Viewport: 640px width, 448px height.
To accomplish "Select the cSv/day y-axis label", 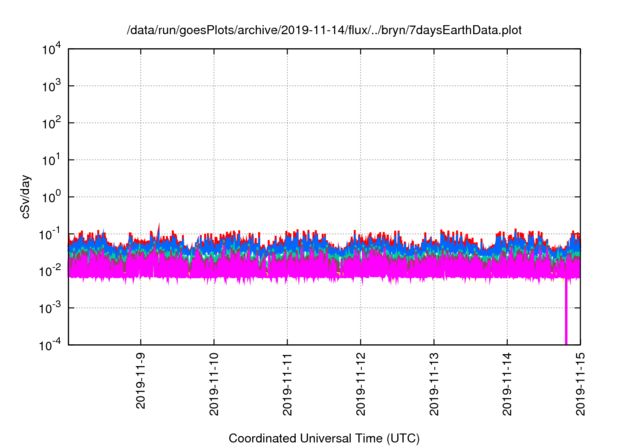I will [26, 197].
